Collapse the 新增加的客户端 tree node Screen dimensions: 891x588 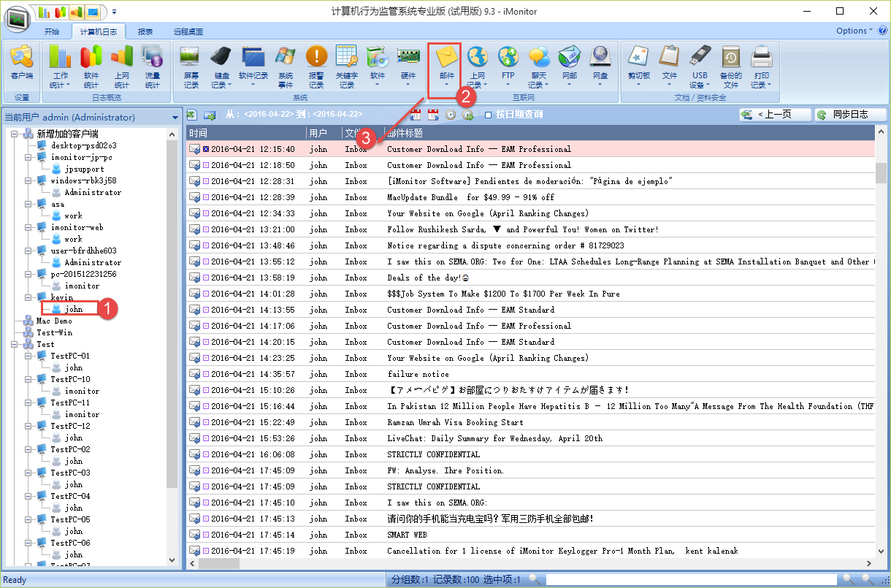(x=15, y=134)
